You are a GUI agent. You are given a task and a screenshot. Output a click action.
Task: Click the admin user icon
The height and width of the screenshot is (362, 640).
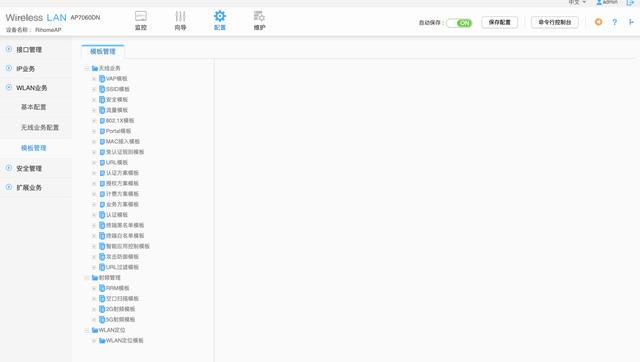599,2
